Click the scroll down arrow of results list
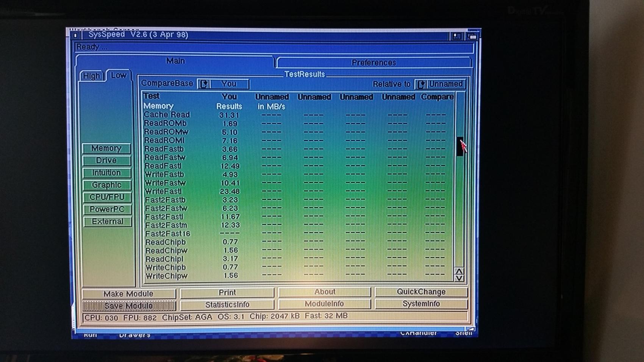The height and width of the screenshot is (362, 644). pos(459,278)
